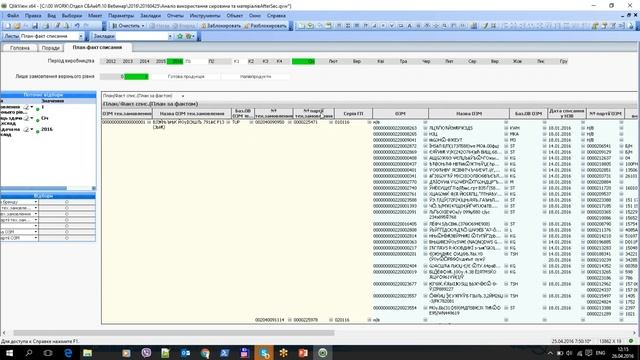Open File Explorer from the taskbar
The width and height of the screenshot is (640, 360).
(x=87, y=353)
